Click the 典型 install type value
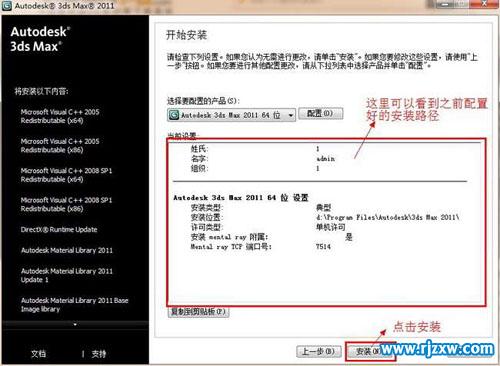Screen dimensions: 500x366 coord(323,208)
